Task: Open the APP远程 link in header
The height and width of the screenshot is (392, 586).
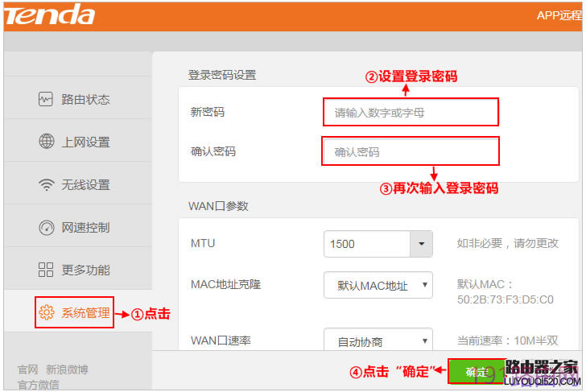Action: pos(560,15)
